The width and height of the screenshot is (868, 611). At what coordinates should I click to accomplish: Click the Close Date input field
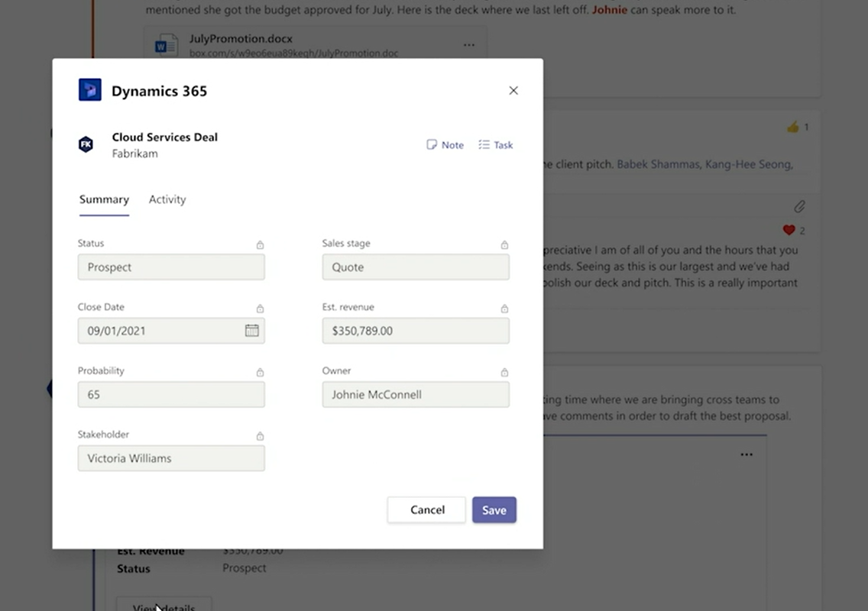point(171,331)
